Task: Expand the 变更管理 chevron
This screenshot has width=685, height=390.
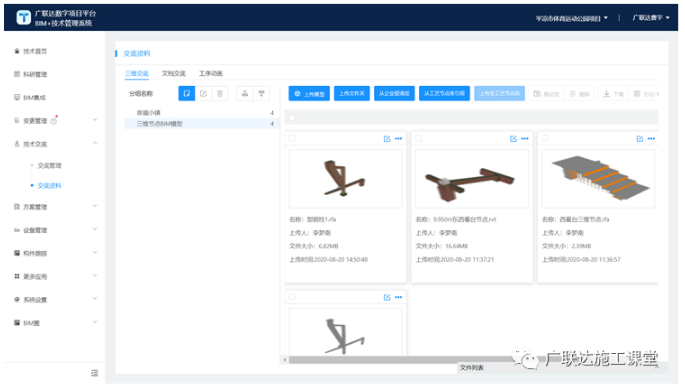Action: coord(95,120)
